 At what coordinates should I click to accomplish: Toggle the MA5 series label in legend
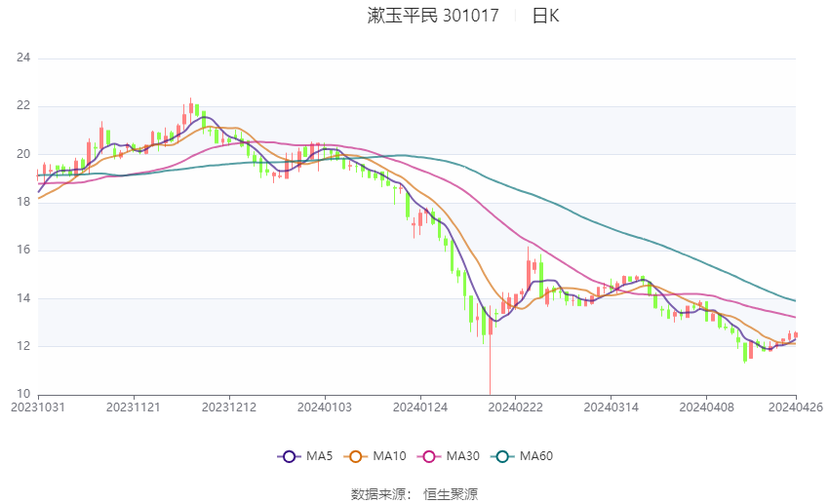[x=321, y=456]
